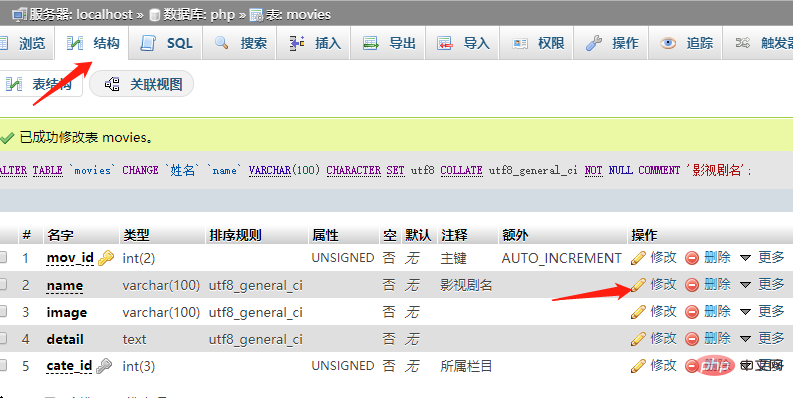Click the red delete icon for mov_id
Screen dimensions: 793x398
692,258
